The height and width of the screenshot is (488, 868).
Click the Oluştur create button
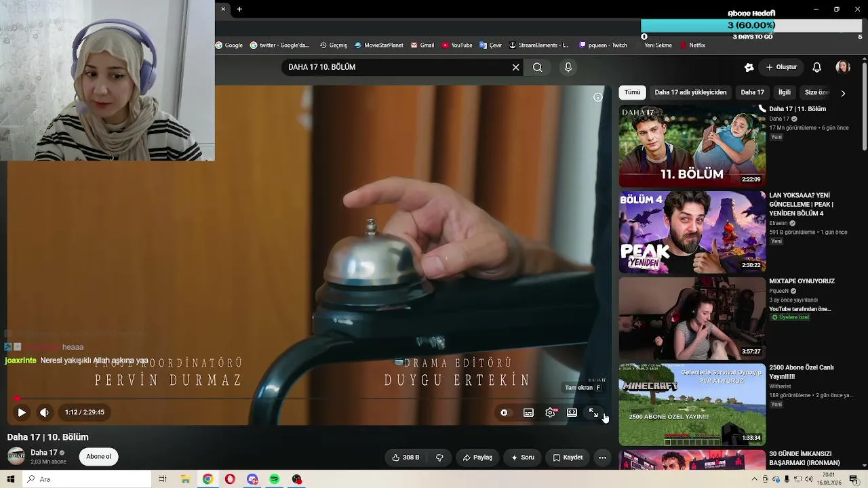[781, 67]
